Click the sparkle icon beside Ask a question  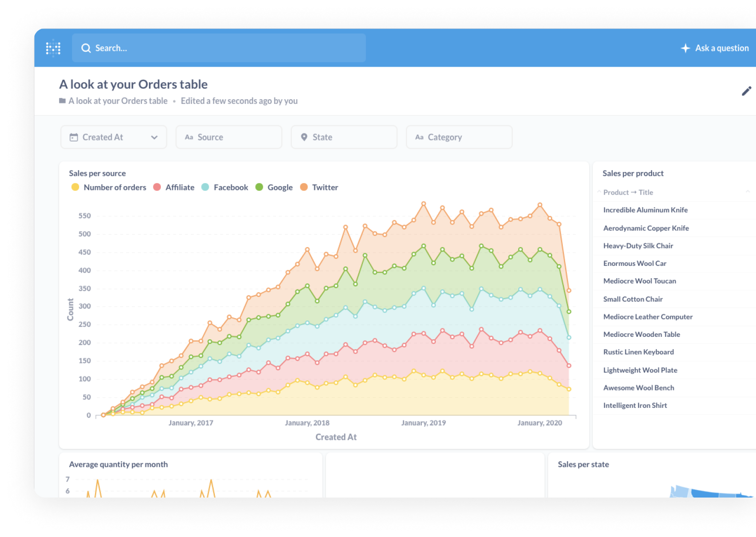point(685,47)
